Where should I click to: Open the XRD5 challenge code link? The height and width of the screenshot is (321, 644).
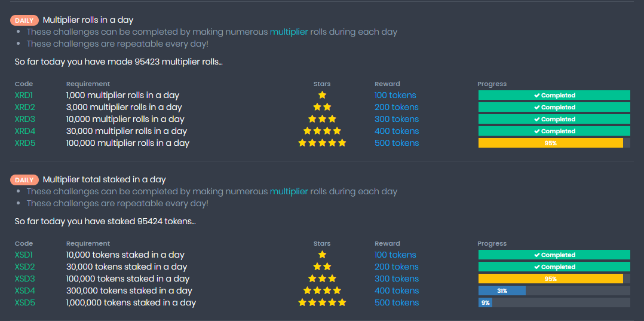tap(24, 143)
